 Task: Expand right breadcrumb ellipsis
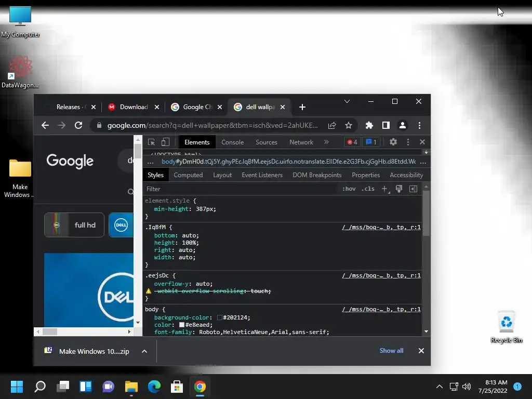423,162
